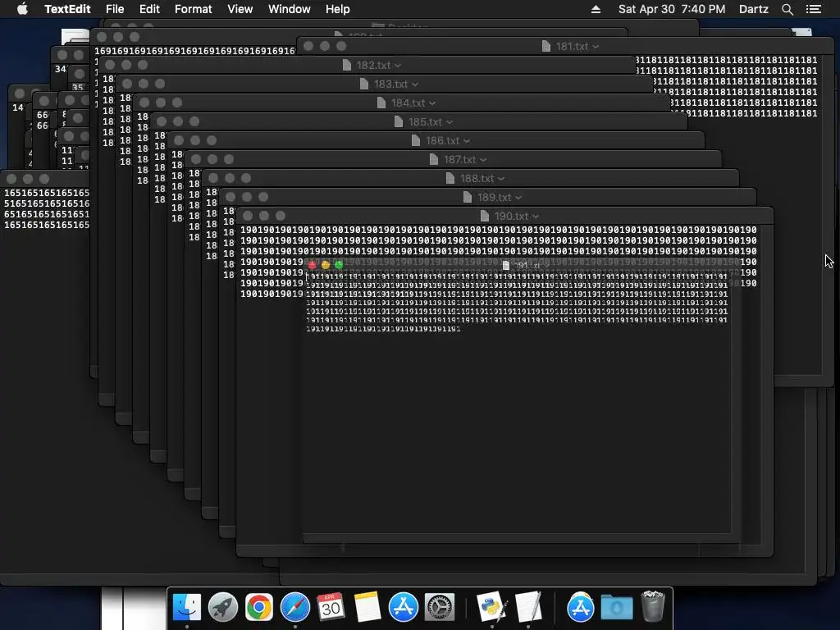Image resolution: width=840 pixels, height=630 pixels.
Task: Click the document icon of 185.txt title
Action: [x=398, y=121]
